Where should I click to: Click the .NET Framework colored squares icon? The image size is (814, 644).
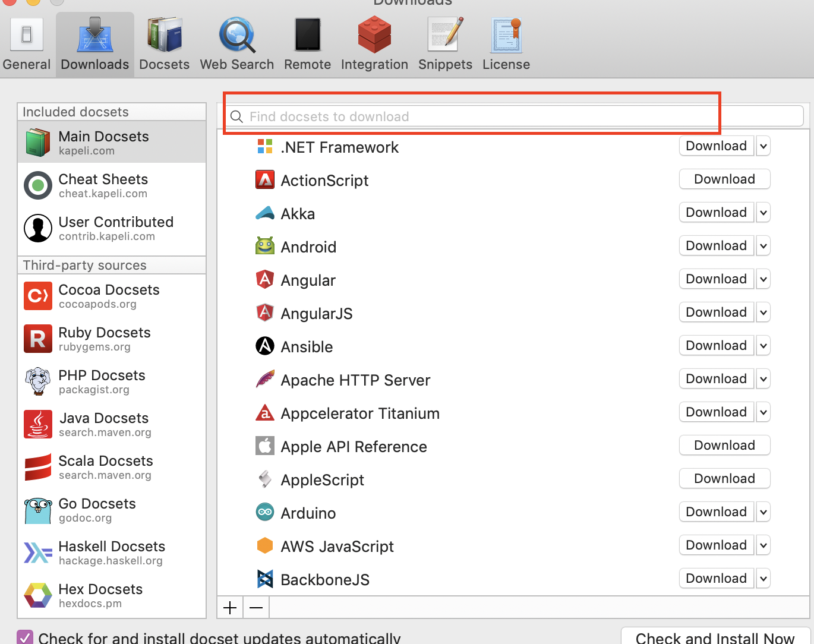point(265,147)
